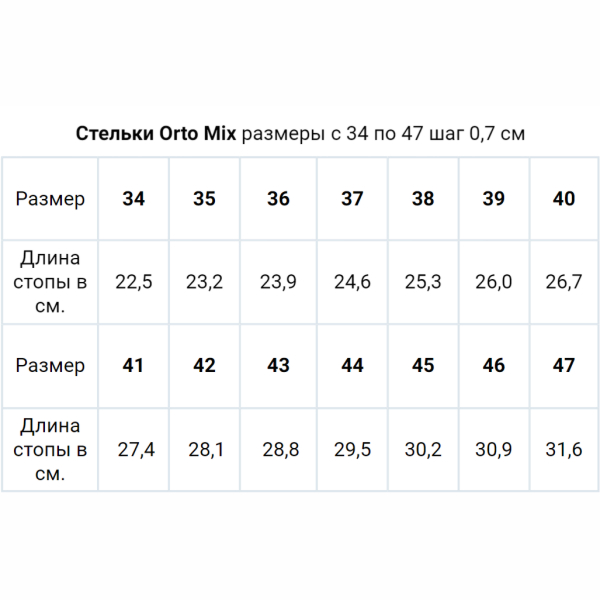Click the foot length value 28,1
This screenshot has width=600, height=600.
click(204, 450)
